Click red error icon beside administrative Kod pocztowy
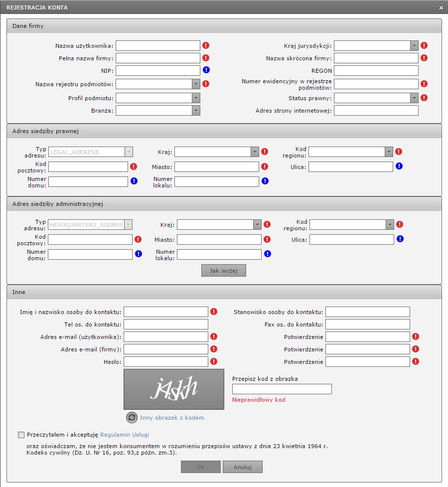448x487 pixels. (x=138, y=239)
